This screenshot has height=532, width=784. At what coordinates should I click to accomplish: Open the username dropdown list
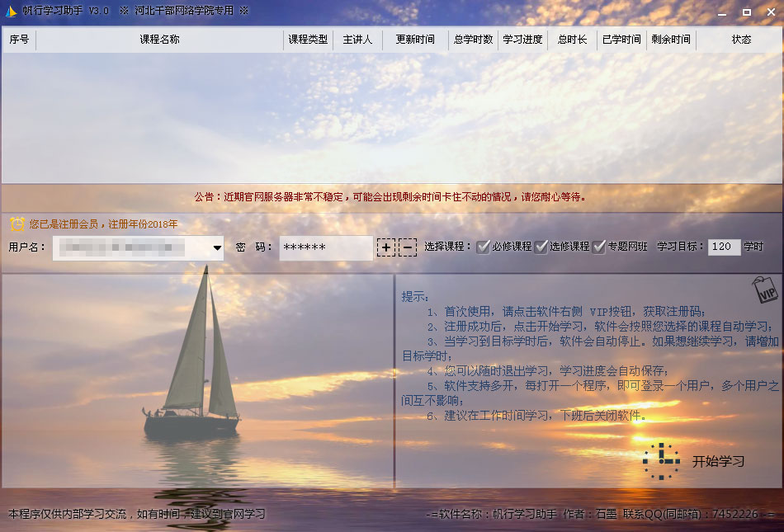point(216,247)
